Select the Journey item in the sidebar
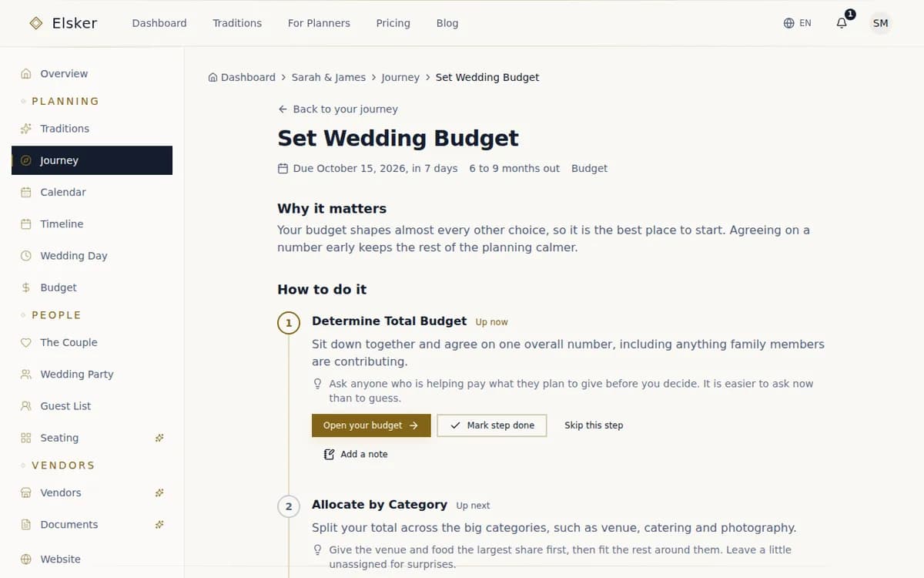Screen dimensions: 924x578 (x=92, y=160)
